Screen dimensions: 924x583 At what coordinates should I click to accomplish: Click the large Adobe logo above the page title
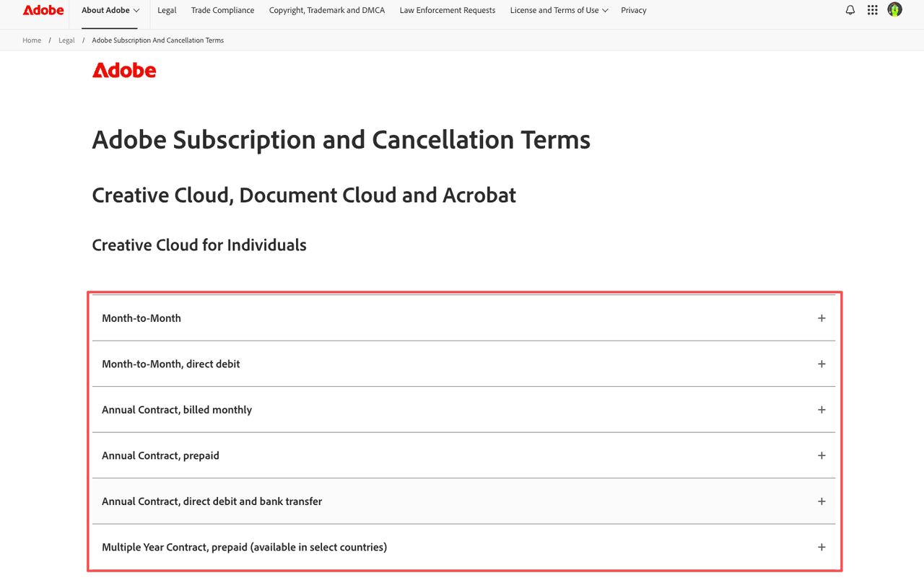(124, 70)
